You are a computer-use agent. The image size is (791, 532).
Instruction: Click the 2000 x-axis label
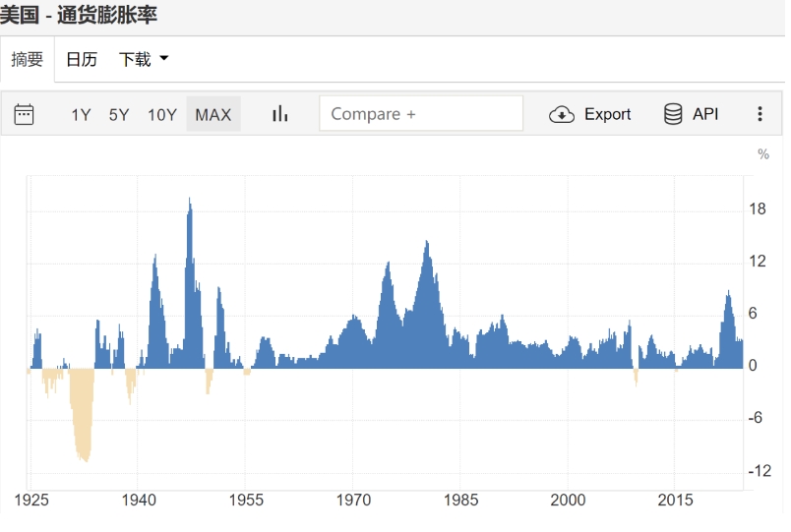pyautogui.click(x=568, y=500)
